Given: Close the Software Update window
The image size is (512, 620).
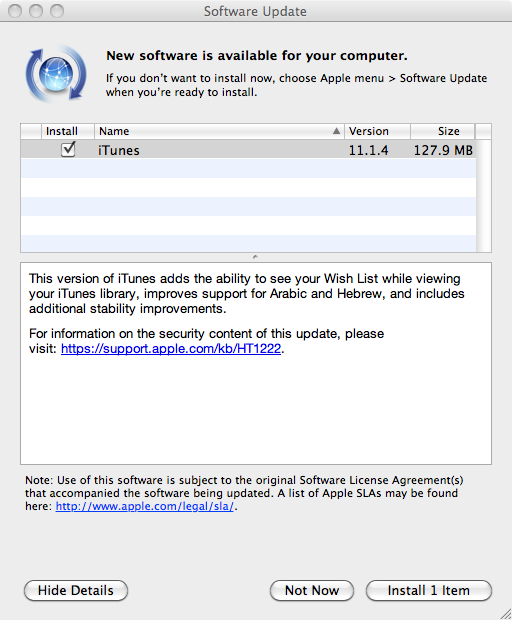Looking at the screenshot, I should (15, 11).
